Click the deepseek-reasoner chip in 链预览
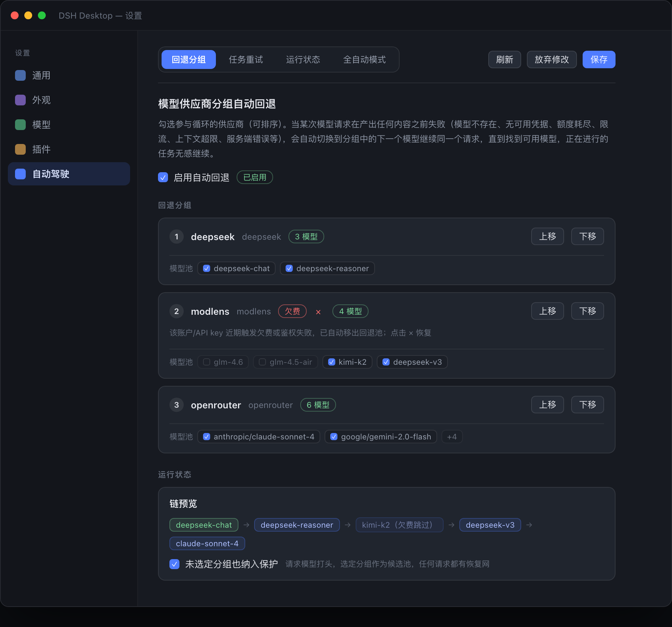This screenshot has height=627, width=672. 297,525
